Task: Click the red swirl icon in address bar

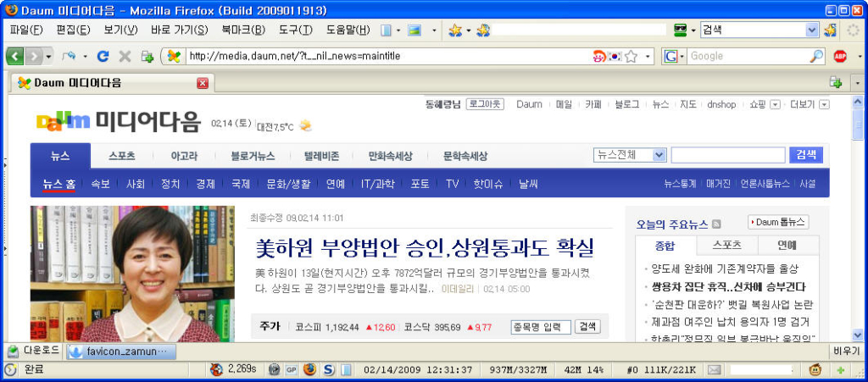Action: click(x=599, y=56)
